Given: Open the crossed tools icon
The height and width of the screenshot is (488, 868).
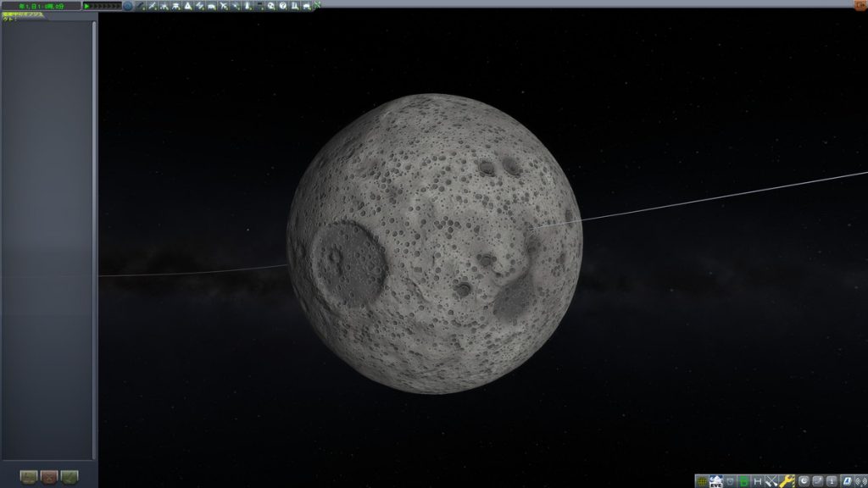Looking at the screenshot, I should tap(771, 481).
